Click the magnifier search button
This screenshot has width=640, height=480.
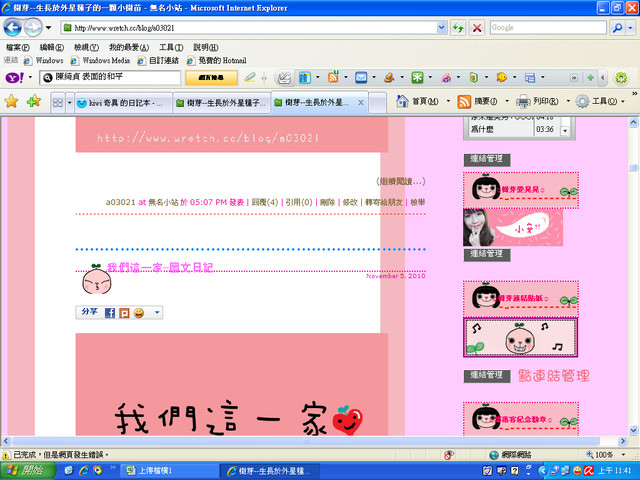click(x=618, y=28)
